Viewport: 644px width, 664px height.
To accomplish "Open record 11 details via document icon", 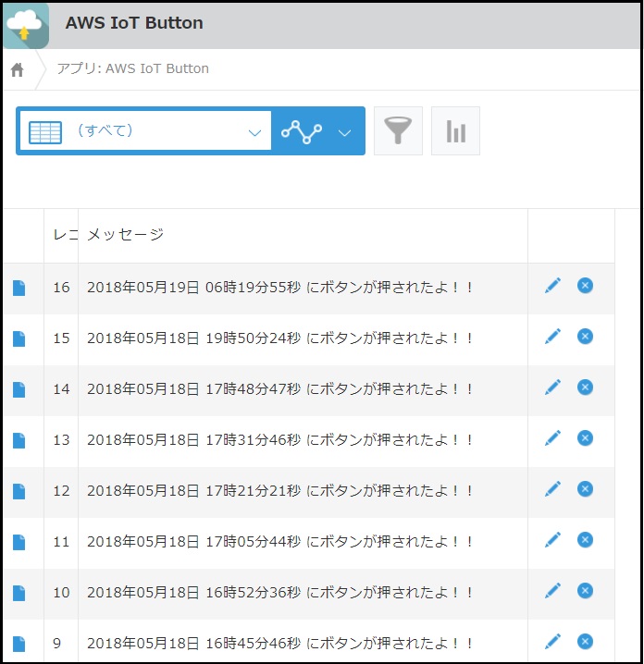I will (19, 542).
